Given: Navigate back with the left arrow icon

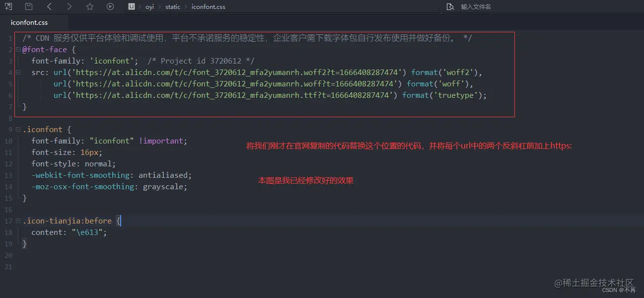Looking at the screenshot, I should click(48, 6).
